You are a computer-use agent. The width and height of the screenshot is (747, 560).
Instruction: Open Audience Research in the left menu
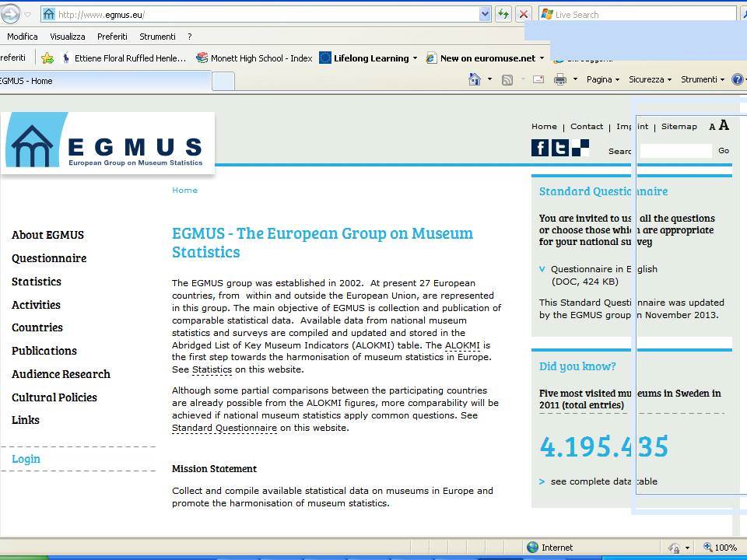pos(61,374)
